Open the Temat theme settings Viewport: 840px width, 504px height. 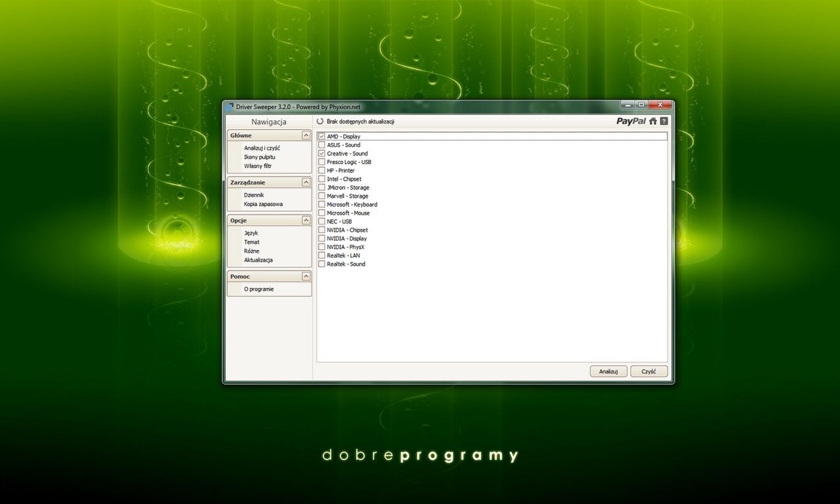(252, 242)
